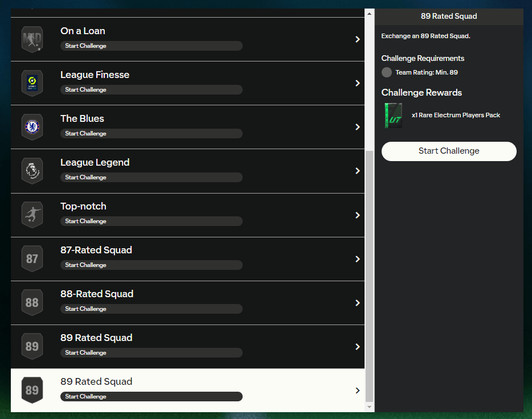Viewport: 532px width, 419px height.
Task: Click the Chelsea crest beside The Blues
Action: pos(32,127)
